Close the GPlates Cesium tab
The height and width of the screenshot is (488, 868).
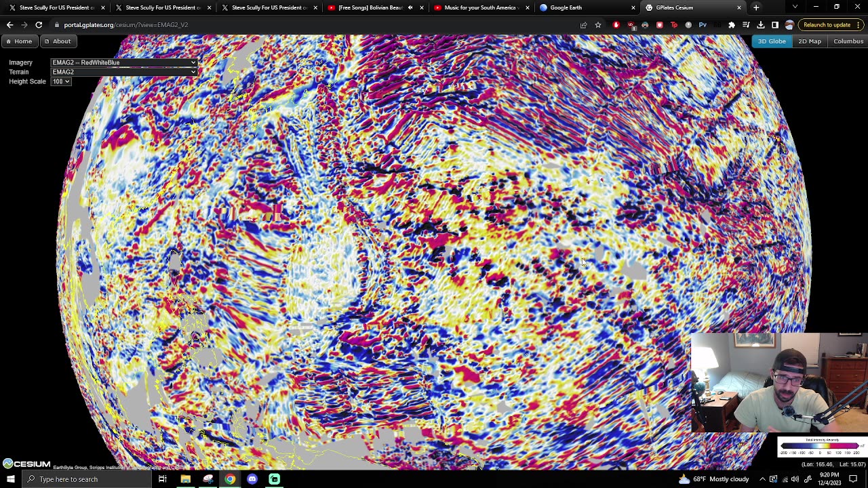[x=739, y=7]
